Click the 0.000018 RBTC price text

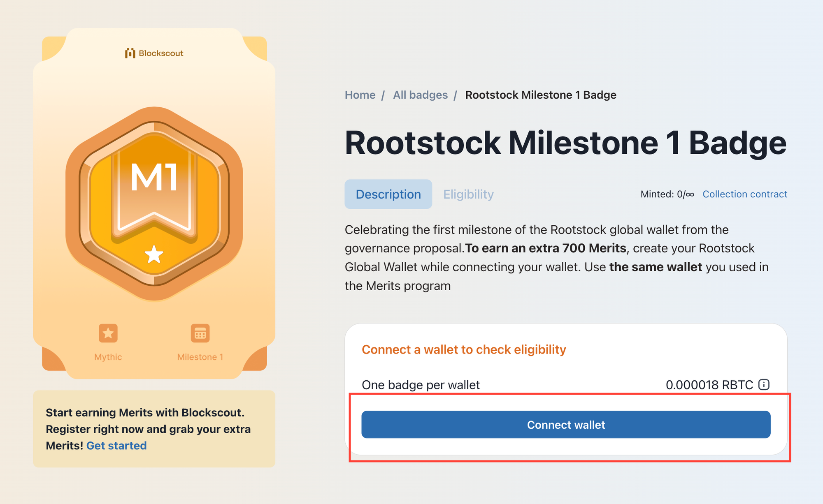709,385
